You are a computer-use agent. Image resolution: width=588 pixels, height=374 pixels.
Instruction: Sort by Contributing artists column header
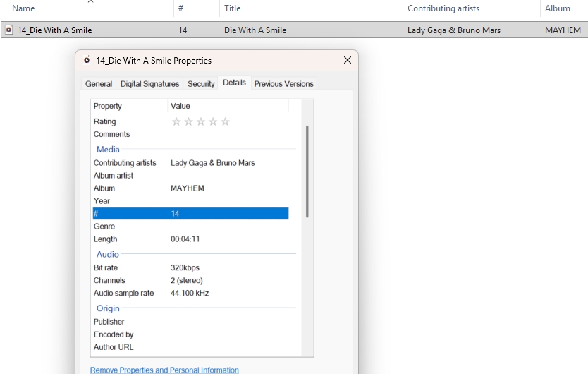click(443, 8)
